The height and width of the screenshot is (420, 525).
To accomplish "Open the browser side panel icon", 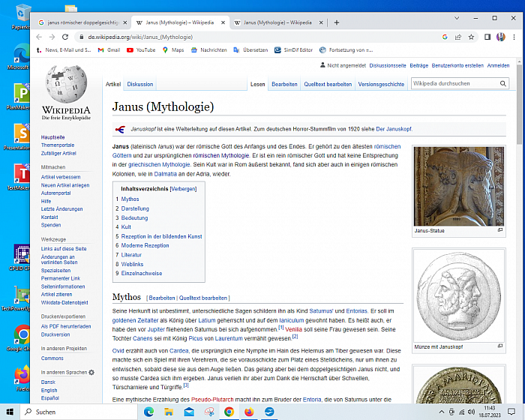I will [x=487, y=37].
